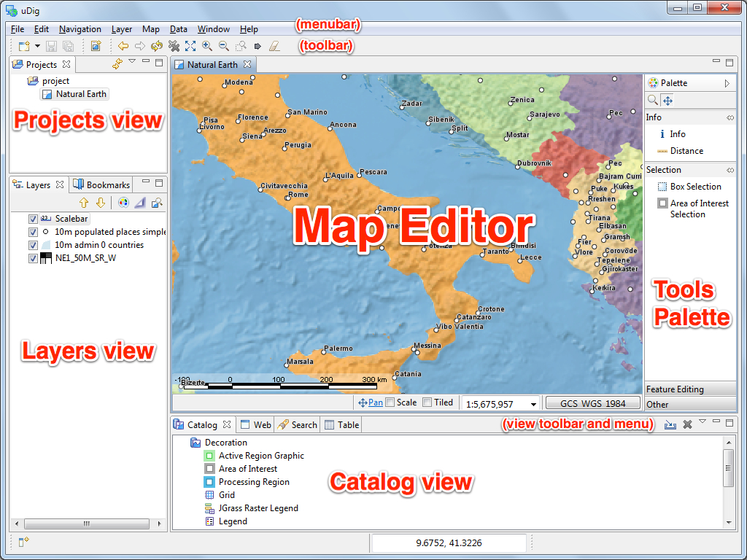This screenshot has height=560, width=747.
Task: Click the Stop rendering icon in toolbar
Action: (x=174, y=46)
